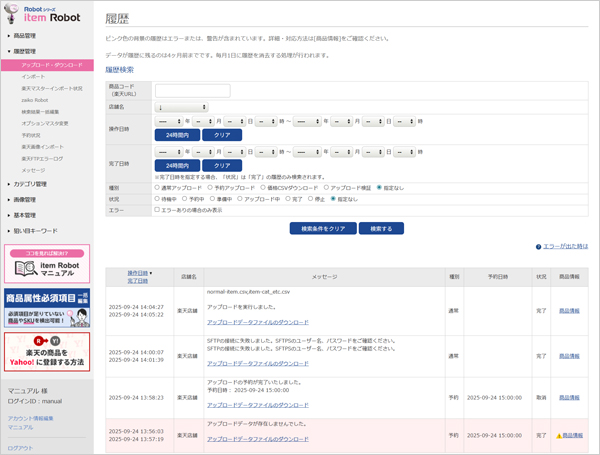
Task: Click 24時間以内 button in 操作日時 row
Action: [x=177, y=135]
